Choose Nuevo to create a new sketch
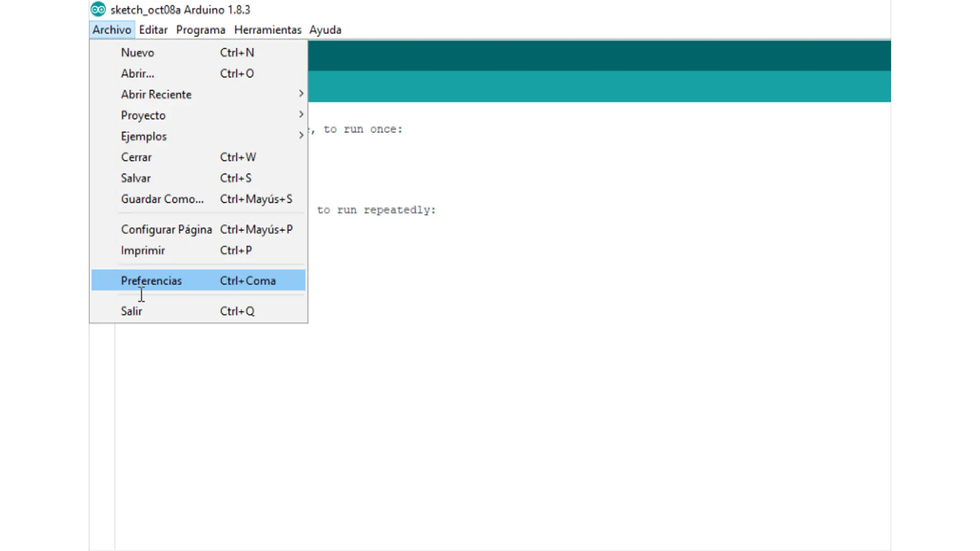 (x=199, y=53)
